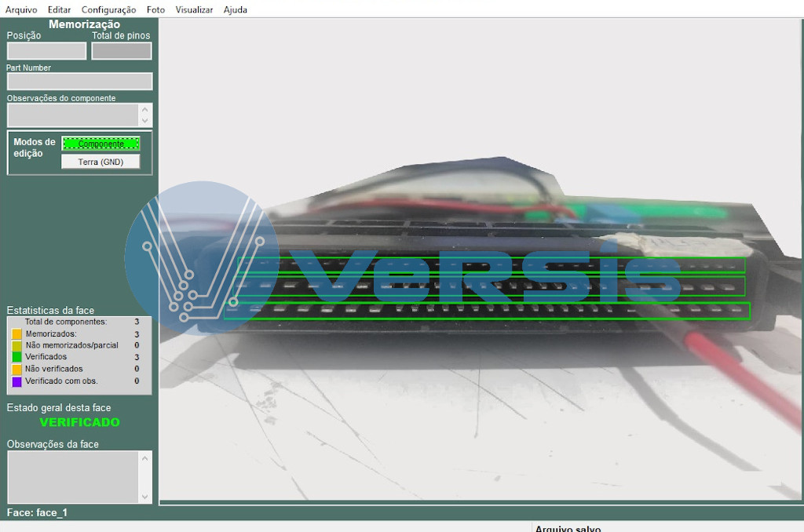Click the 'Estatisticas da face' heading
The width and height of the screenshot is (804, 532).
click(x=50, y=310)
